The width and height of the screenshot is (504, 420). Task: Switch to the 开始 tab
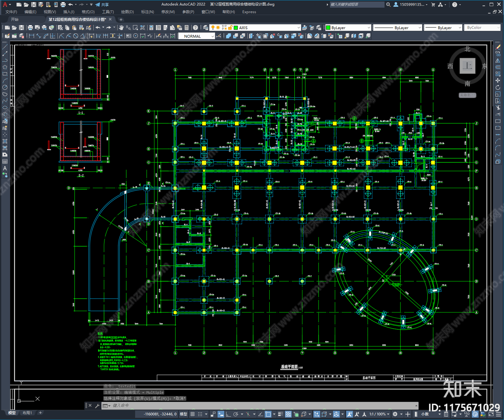tap(15, 20)
